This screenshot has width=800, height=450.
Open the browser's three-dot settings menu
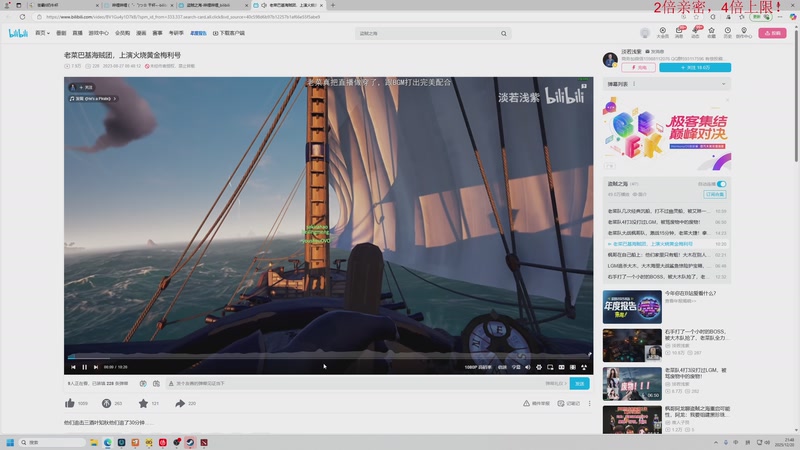coord(780,17)
